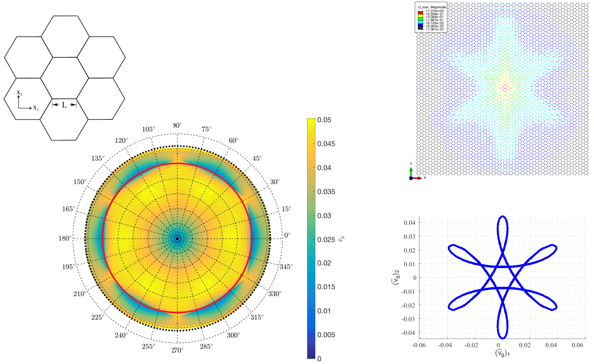The width and height of the screenshot is (594, 364).
Task: Click the 0.005 tick label on colorbar
Action: click(326, 335)
